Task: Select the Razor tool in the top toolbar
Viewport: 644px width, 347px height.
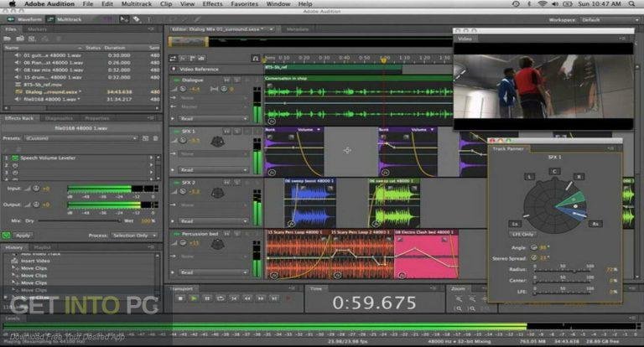Action: click(136, 19)
